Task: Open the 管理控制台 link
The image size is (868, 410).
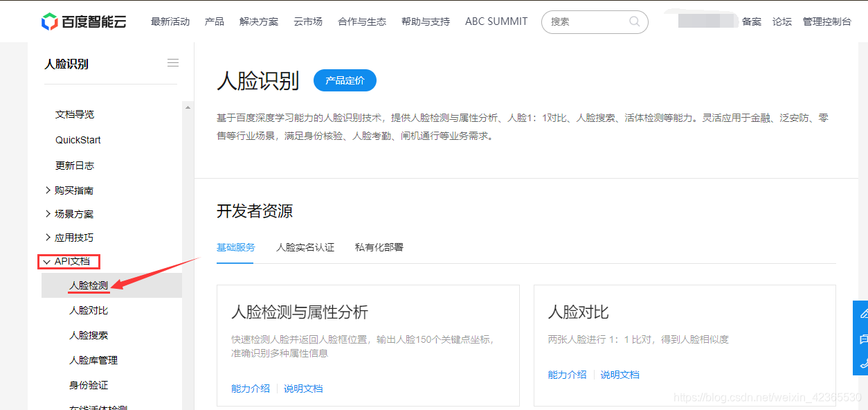Action: pos(826,21)
